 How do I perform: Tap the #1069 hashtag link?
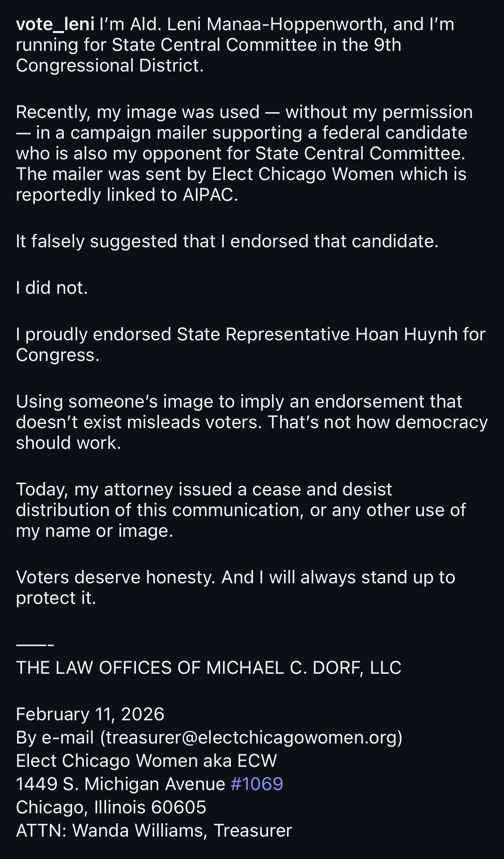tap(257, 784)
